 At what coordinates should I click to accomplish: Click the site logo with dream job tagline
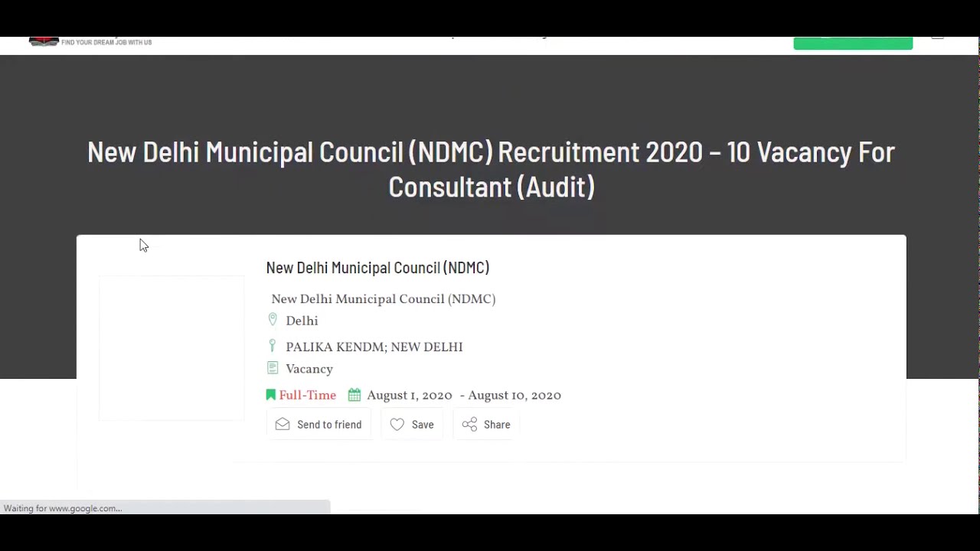[x=90, y=41]
